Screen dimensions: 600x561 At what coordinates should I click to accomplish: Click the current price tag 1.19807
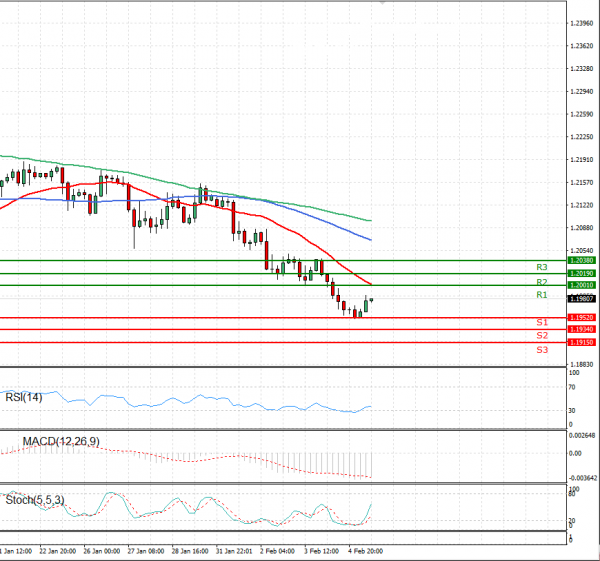(x=582, y=299)
